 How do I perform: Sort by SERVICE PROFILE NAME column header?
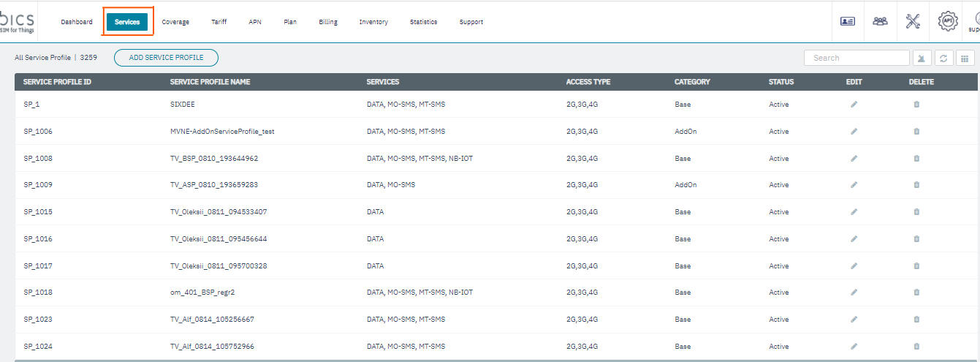tap(210, 82)
